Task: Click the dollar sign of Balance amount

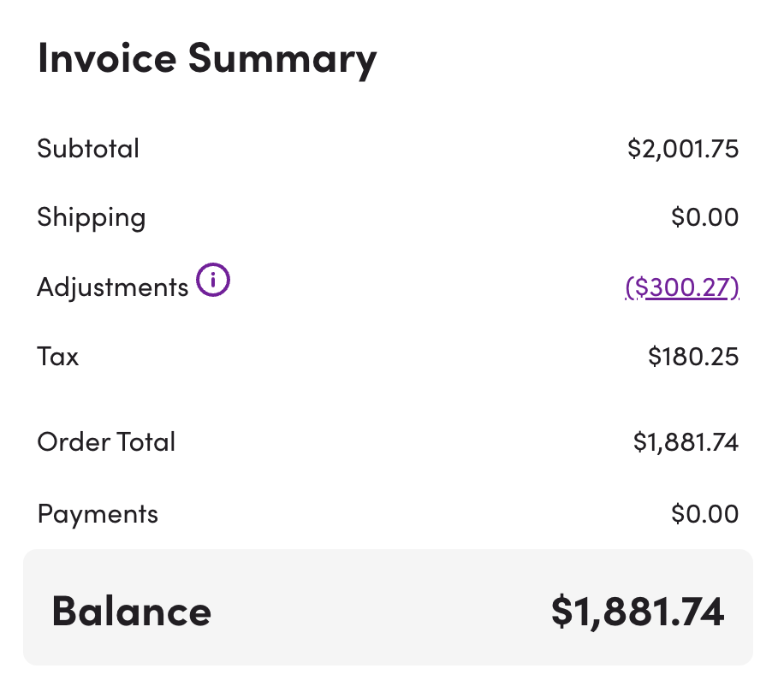Action: pos(561,612)
